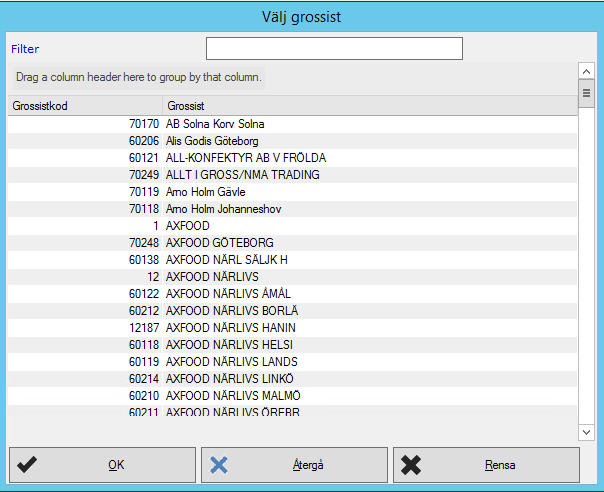Screen dimensions: 604x492
Task: Select row Arno Holm Johanneshov
Action: click(x=292, y=209)
